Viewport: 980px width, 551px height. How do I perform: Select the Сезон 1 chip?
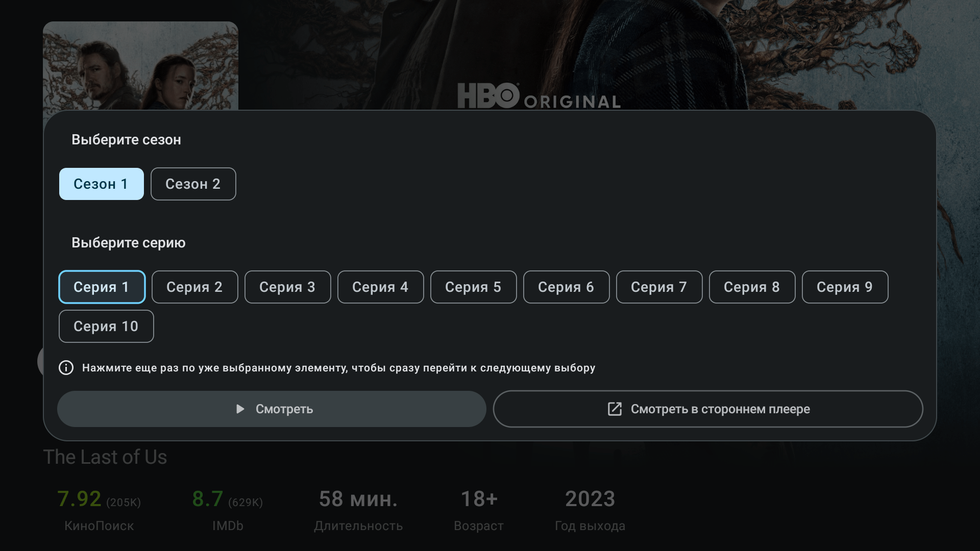click(x=102, y=184)
